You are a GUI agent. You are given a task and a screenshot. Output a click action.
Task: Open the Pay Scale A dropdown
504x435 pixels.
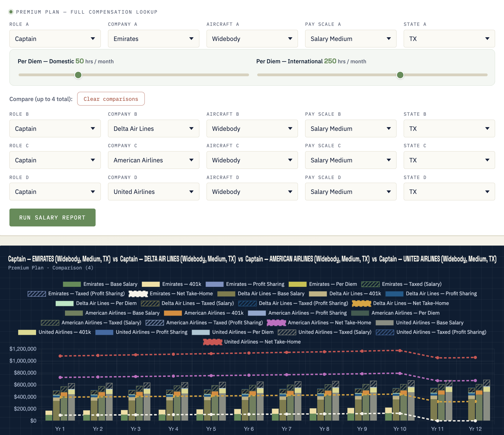(x=351, y=39)
